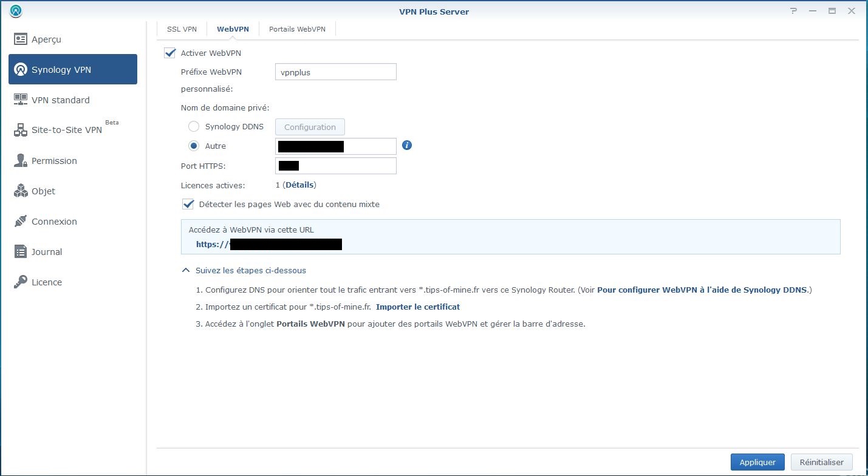Select the Autre radio button
Viewport: 868px width, 476px height.
pyautogui.click(x=194, y=146)
